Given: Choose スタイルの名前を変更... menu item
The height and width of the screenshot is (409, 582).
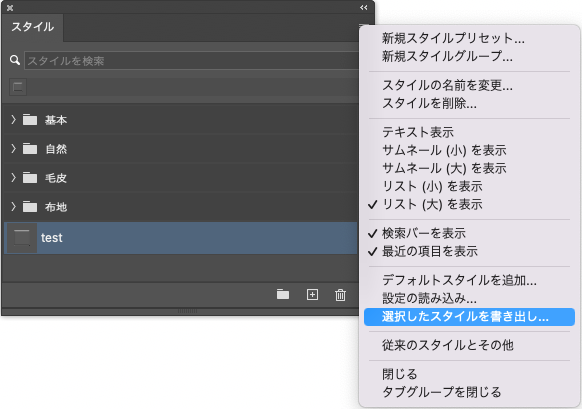Looking at the screenshot, I should pos(447,85).
